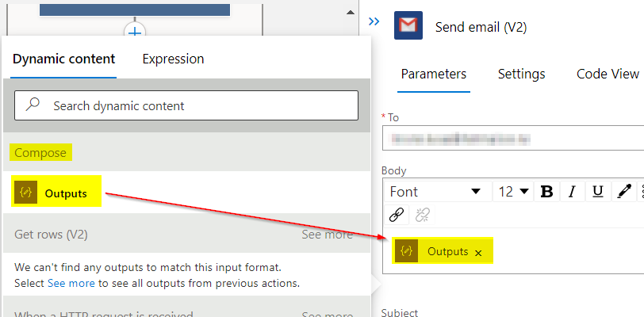Click the insert link icon
644x317 pixels.
(397, 214)
